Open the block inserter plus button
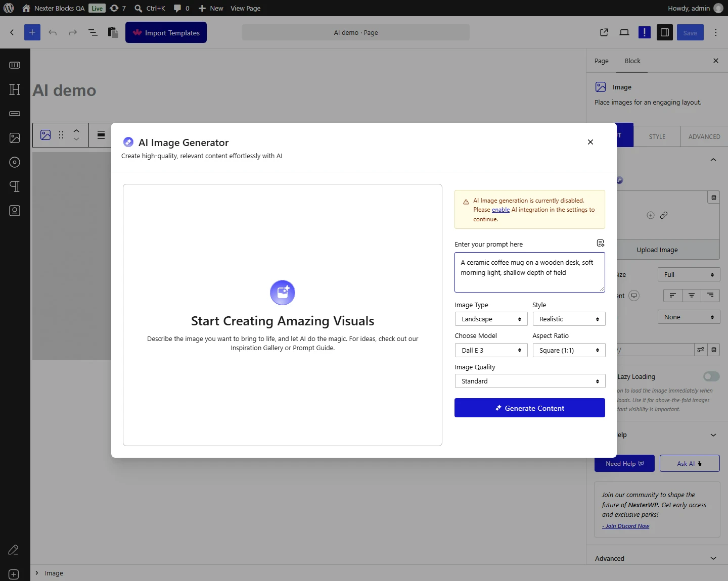 (x=32, y=32)
